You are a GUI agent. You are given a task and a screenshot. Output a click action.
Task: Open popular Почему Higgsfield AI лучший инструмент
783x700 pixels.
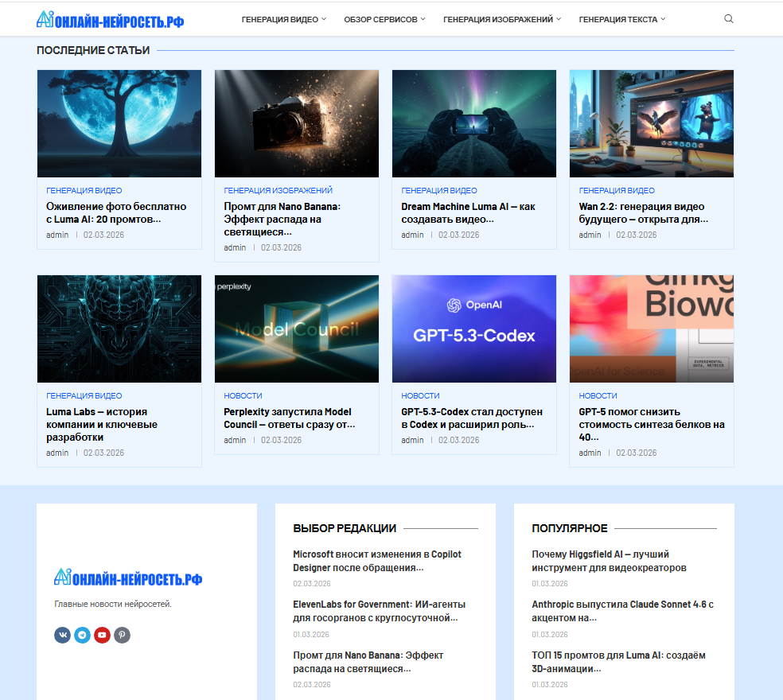pyautogui.click(x=609, y=562)
